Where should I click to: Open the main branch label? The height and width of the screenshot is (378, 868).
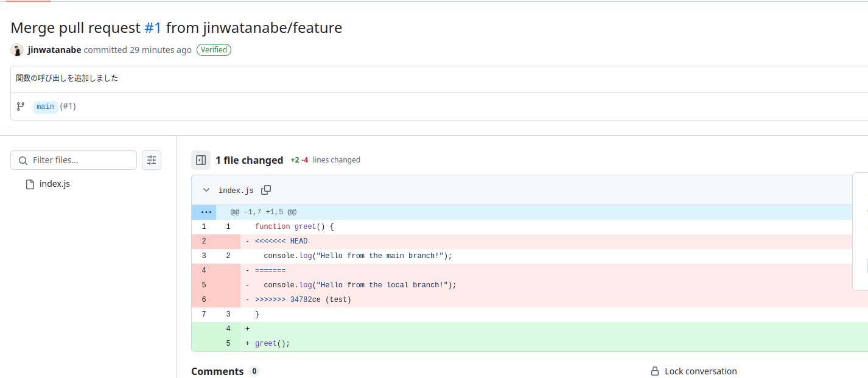point(45,107)
